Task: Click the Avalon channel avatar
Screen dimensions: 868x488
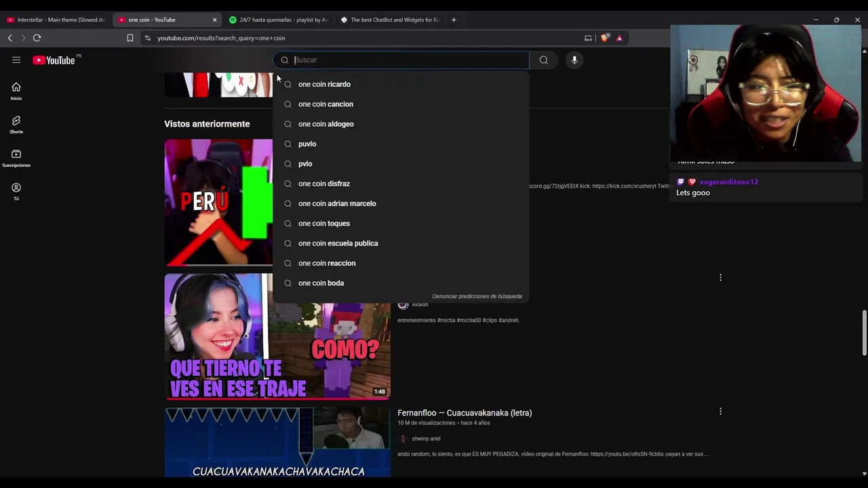Action: [403, 304]
